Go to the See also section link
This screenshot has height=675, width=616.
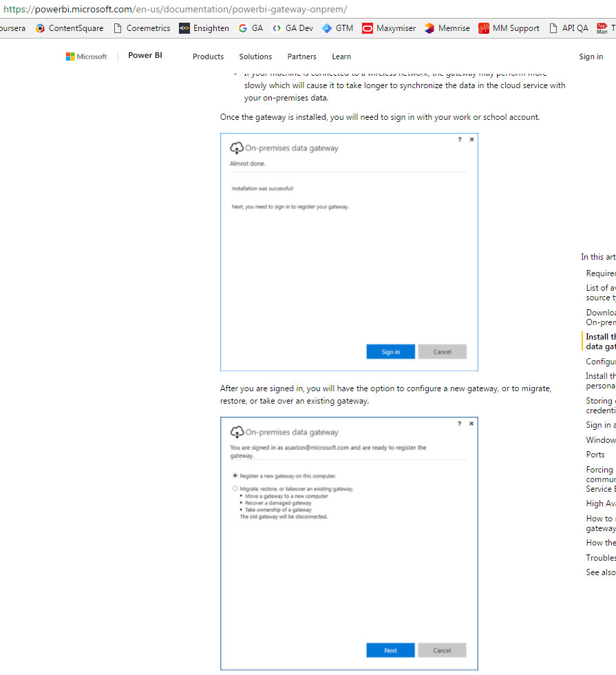[600, 572]
